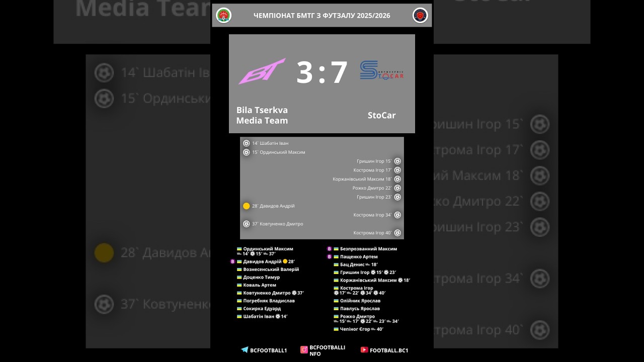Image resolution: width=644 pixels, height=362 pixels.
Task: Click the timeline entry 37` Ковтуненко Дмитро
Action: pyautogui.click(x=278, y=224)
